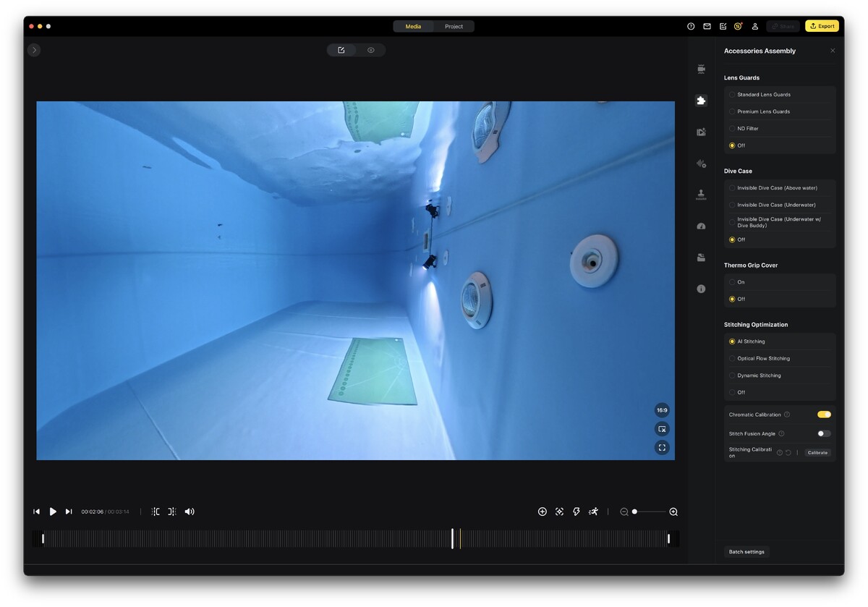The image size is (868, 607).
Task: Expand the left panel chevron
Action: pyautogui.click(x=34, y=50)
